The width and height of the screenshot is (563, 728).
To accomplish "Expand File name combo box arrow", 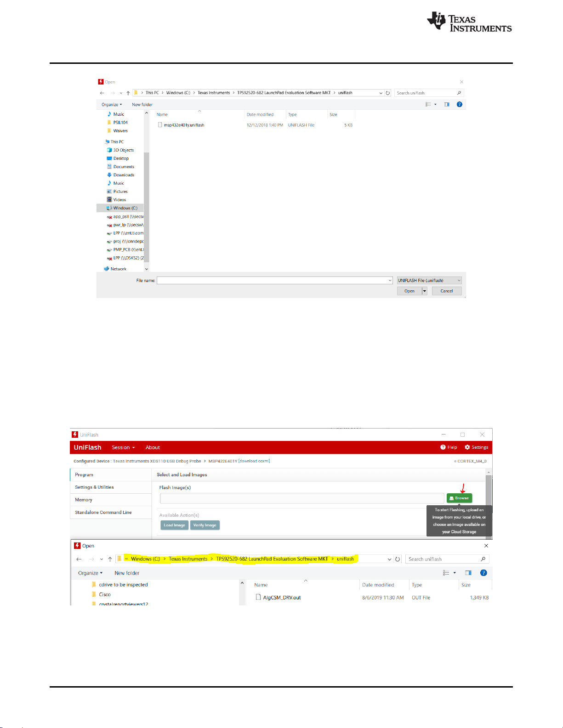I will [390, 280].
